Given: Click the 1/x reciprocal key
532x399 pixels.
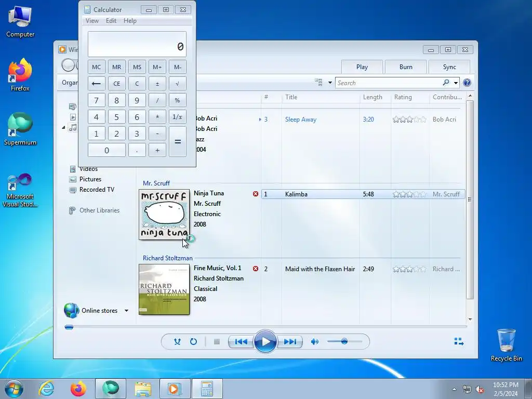Looking at the screenshot, I should pos(178,117).
